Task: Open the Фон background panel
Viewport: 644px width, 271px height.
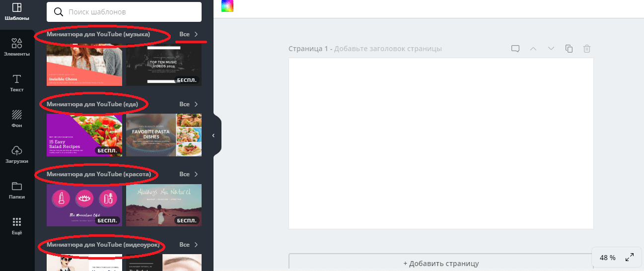Action: click(x=16, y=119)
